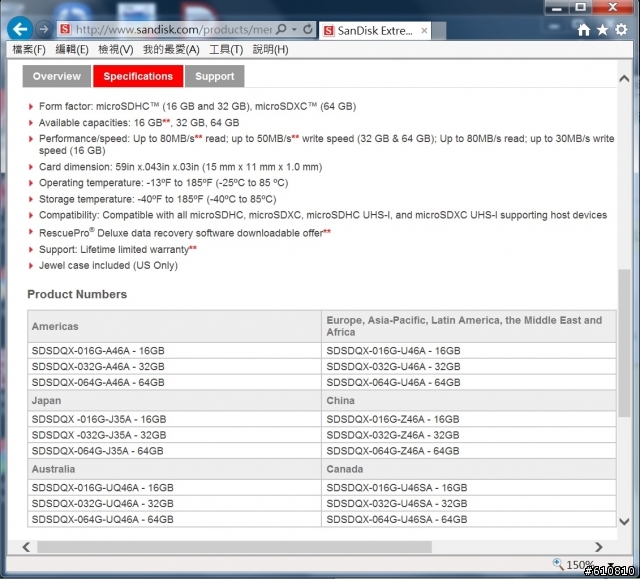Open the address bar dropdown arrow

[x=294, y=29]
